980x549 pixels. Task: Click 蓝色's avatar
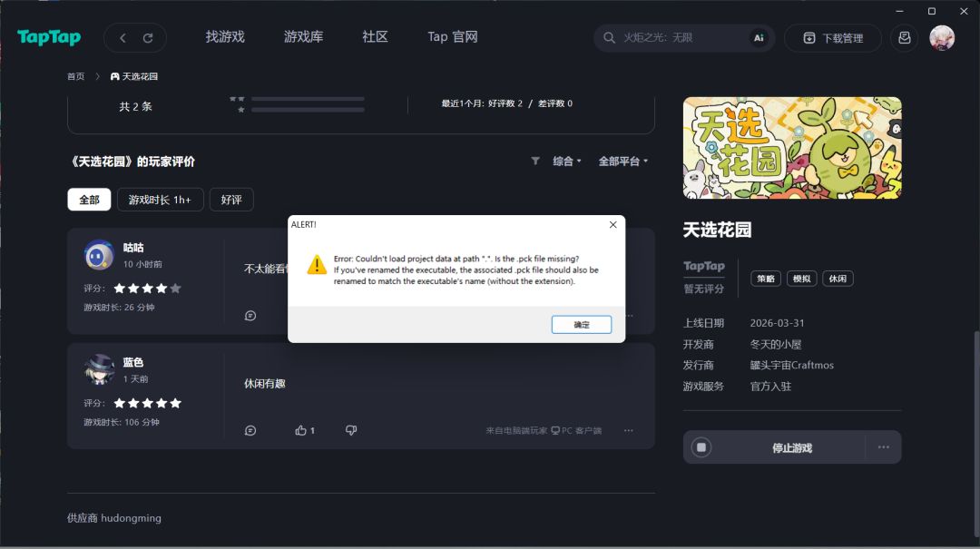[99, 369]
